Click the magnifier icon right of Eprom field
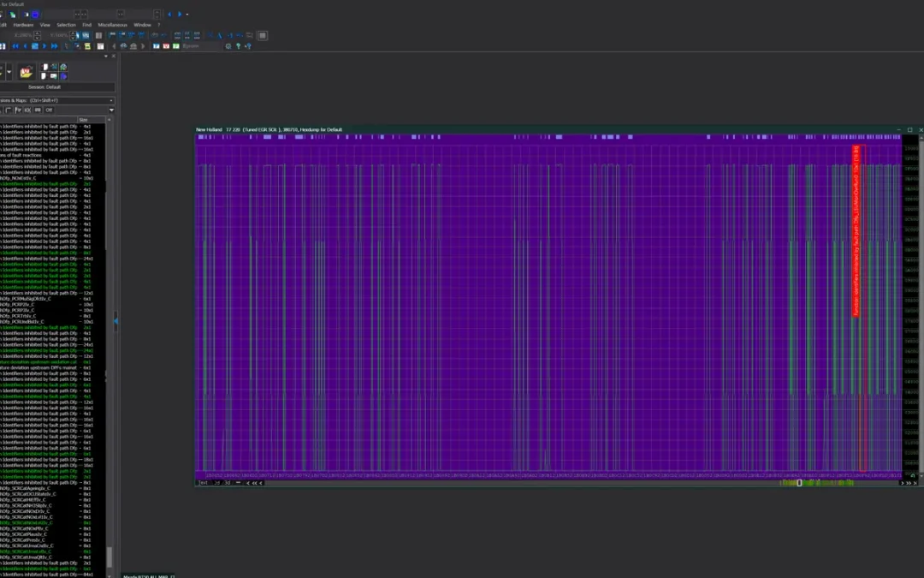The image size is (924, 578). coord(228,46)
